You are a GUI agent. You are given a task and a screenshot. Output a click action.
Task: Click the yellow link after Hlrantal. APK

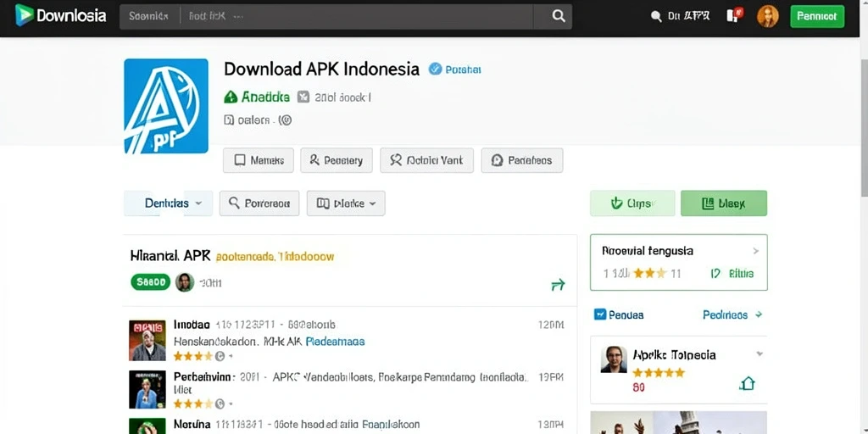(x=275, y=257)
